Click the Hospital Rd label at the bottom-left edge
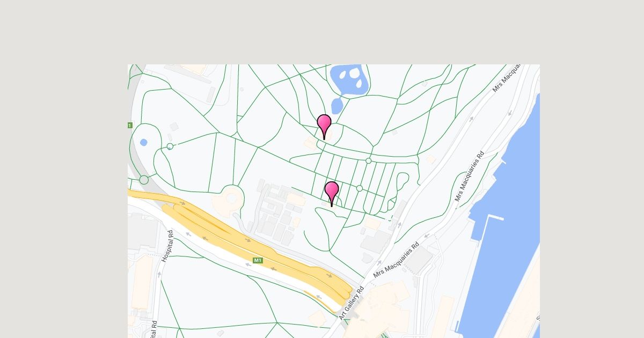The width and height of the screenshot is (644, 338). point(154,329)
